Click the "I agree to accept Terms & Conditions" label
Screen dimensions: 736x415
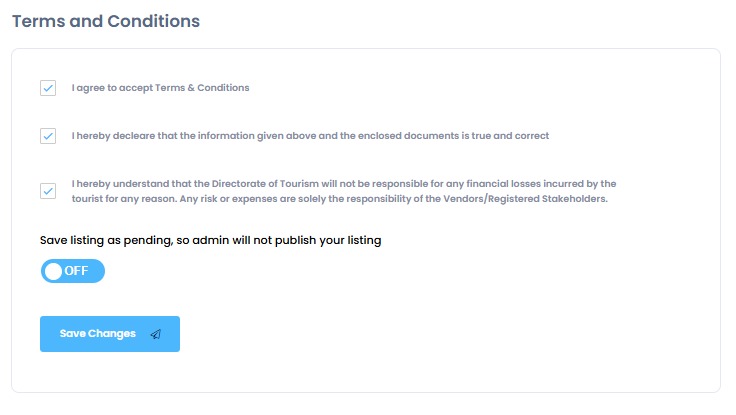click(160, 88)
